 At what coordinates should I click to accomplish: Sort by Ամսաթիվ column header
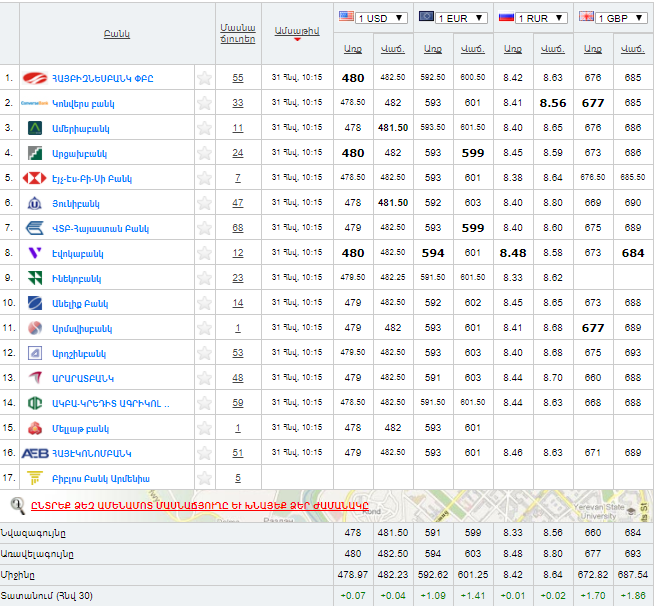click(x=297, y=31)
